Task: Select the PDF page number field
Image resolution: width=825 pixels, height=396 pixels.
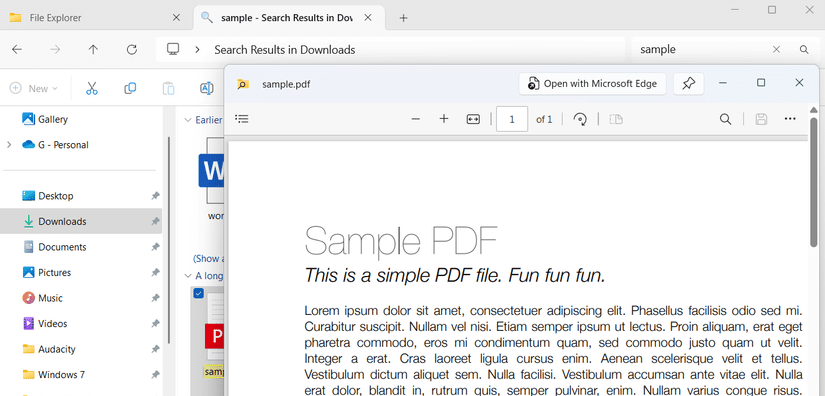Action: point(512,119)
